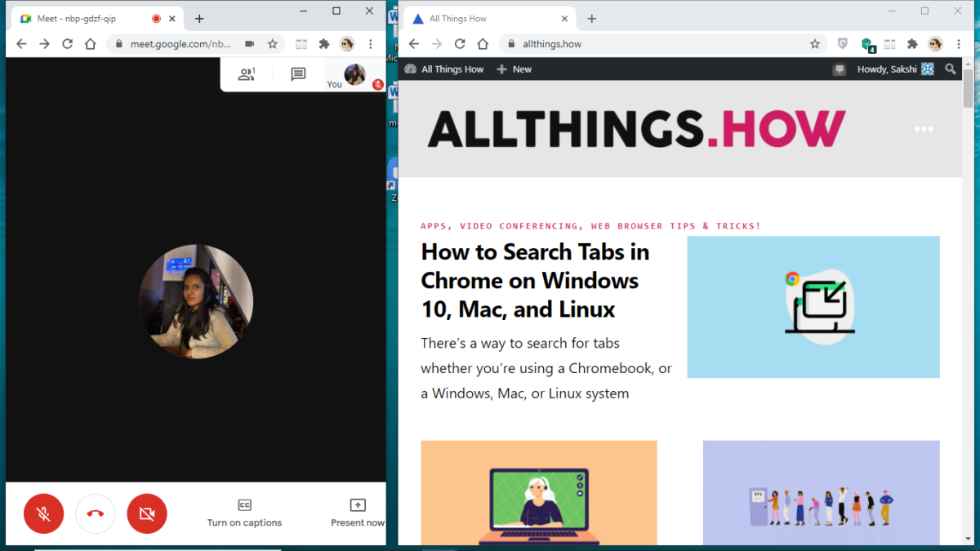Open All Things How dashboard admin menu
The image size is (980, 551).
(x=444, y=69)
